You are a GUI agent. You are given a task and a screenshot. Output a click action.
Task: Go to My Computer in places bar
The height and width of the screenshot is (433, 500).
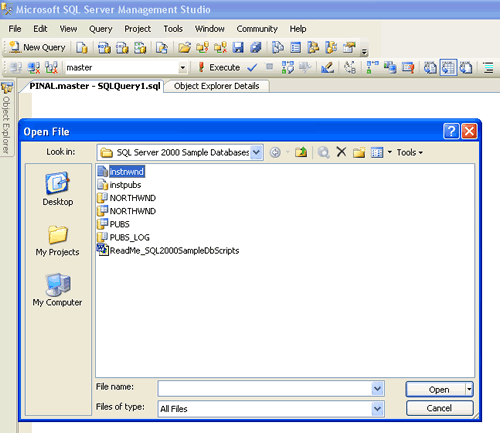[x=57, y=290]
